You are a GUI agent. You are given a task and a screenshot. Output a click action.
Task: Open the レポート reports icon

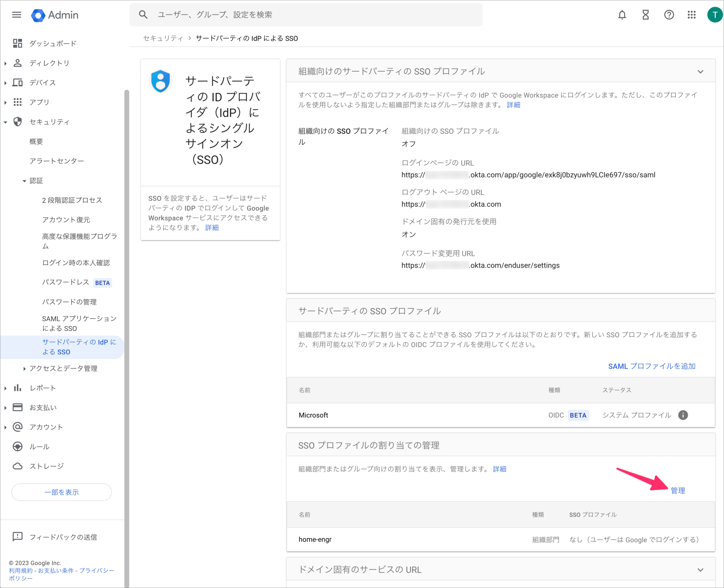[x=17, y=387]
